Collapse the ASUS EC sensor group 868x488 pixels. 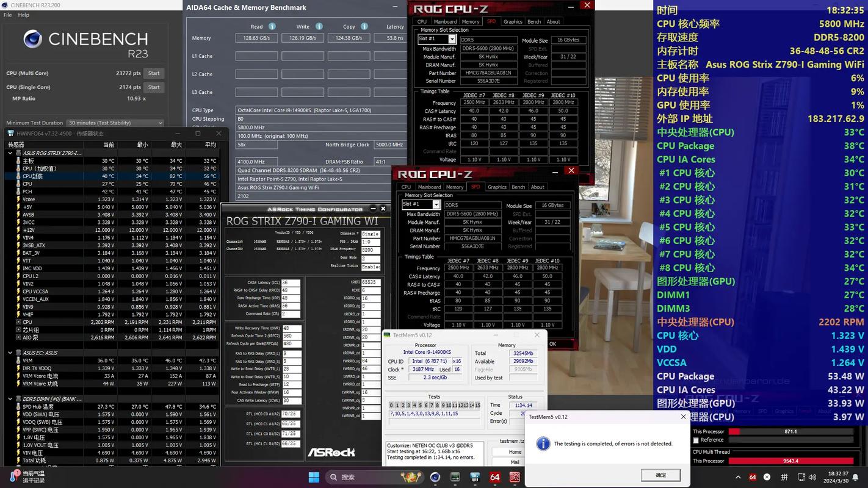click(10, 353)
